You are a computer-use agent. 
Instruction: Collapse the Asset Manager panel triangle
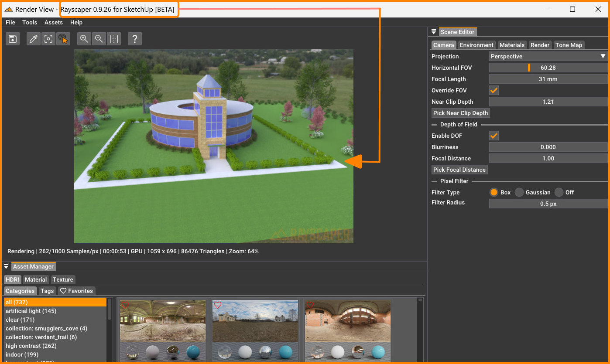[x=6, y=266]
